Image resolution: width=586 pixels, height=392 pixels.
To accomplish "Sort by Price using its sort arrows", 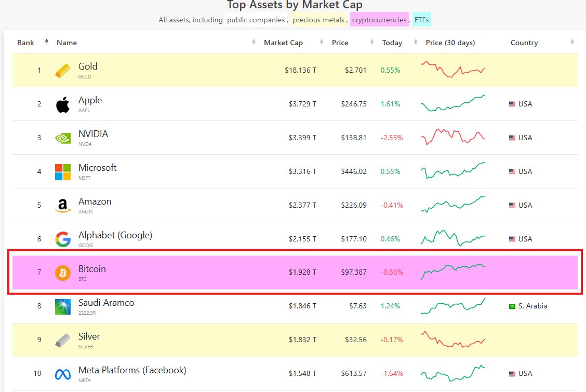I will [x=372, y=42].
